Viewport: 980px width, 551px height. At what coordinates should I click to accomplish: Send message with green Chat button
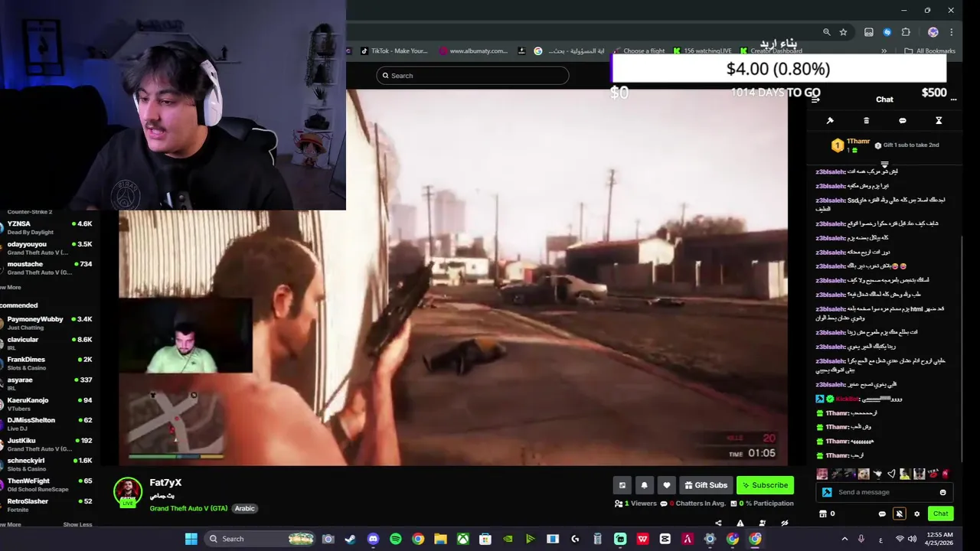[940, 514]
